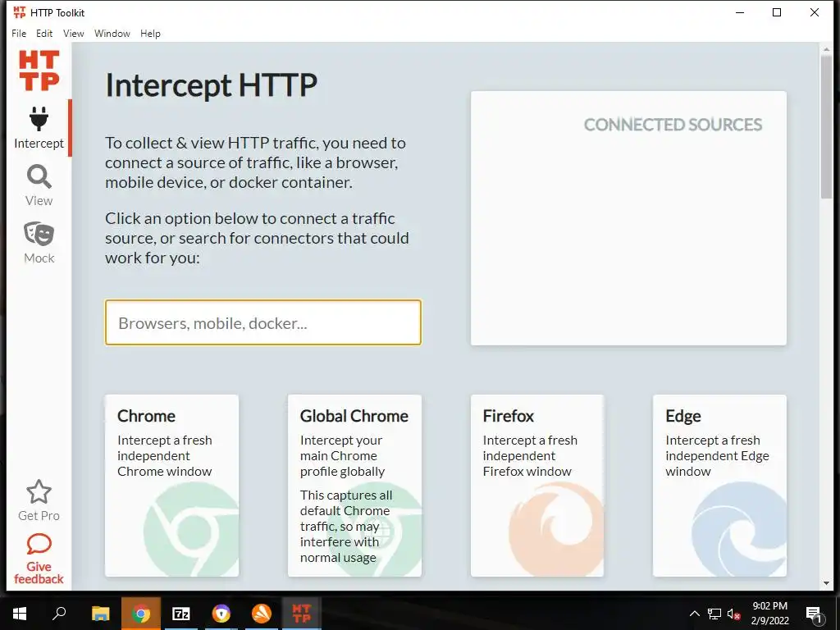The image size is (840, 630).
Task: Click the network tray icon
Action: coord(714,614)
